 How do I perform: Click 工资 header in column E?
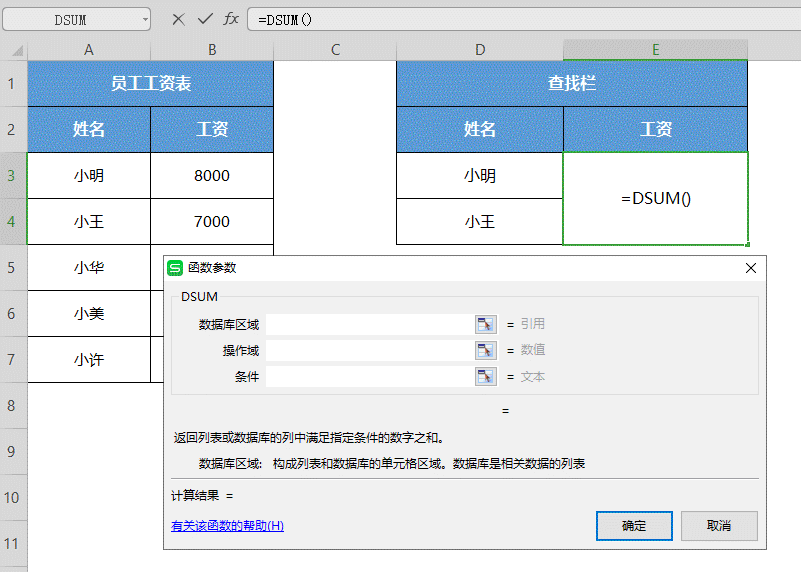[x=655, y=129]
